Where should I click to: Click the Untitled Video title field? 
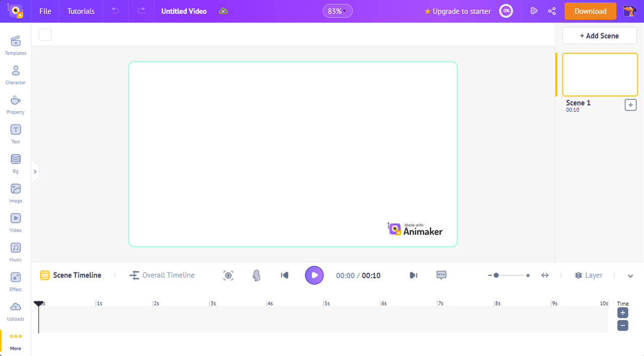click(x=184, y=11)
